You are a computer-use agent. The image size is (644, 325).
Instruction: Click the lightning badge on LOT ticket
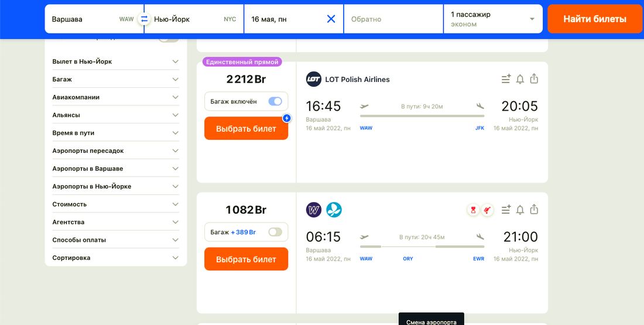point(286,118)
